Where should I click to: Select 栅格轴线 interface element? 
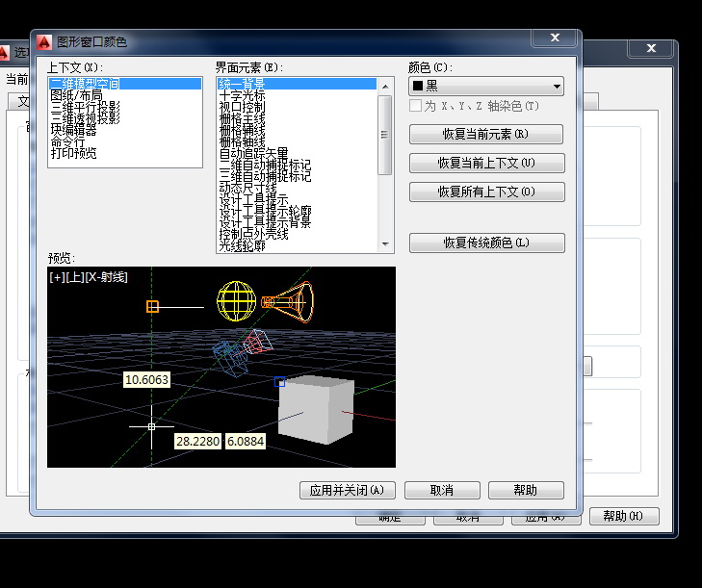pyautogui.click(x=298, y=141)
